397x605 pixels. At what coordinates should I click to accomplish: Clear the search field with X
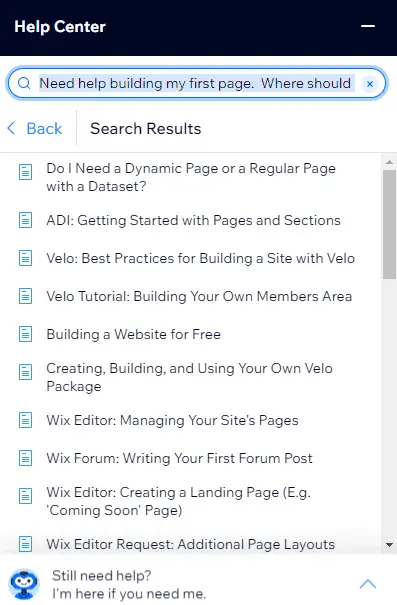[370, 84]
